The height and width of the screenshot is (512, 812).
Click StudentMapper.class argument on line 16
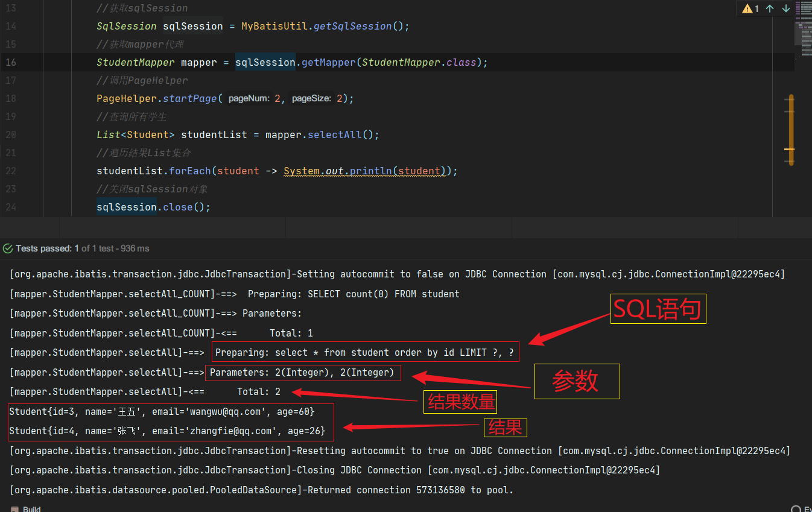tap(419, 63)
